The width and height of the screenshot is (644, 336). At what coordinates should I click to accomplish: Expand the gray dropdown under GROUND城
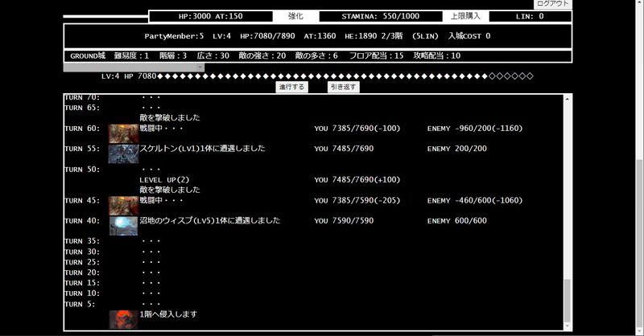click(x=134, y=68)
